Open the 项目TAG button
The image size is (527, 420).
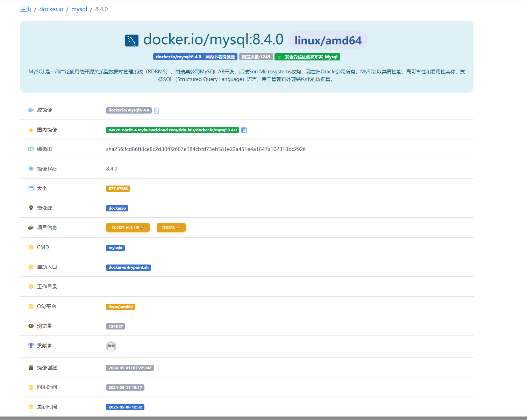pyautogui.click(x=171, y=227)
